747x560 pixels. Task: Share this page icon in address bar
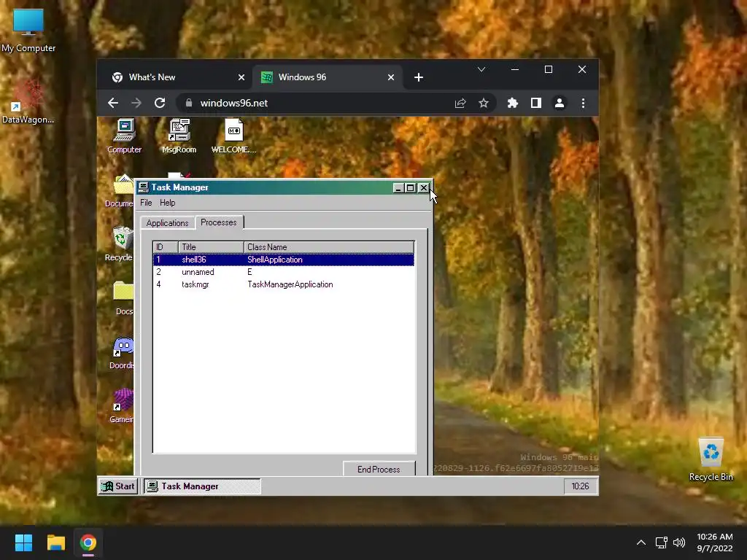460,103
